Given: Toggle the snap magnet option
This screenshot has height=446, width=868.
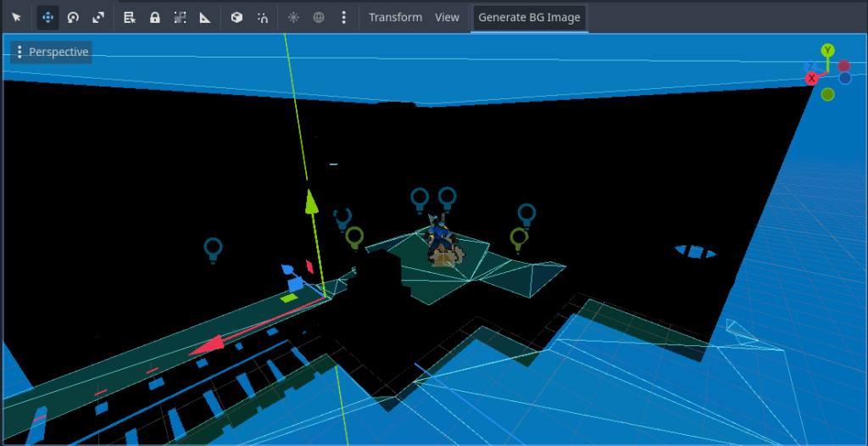Looking at the screenshot, I should coord(263,17).
